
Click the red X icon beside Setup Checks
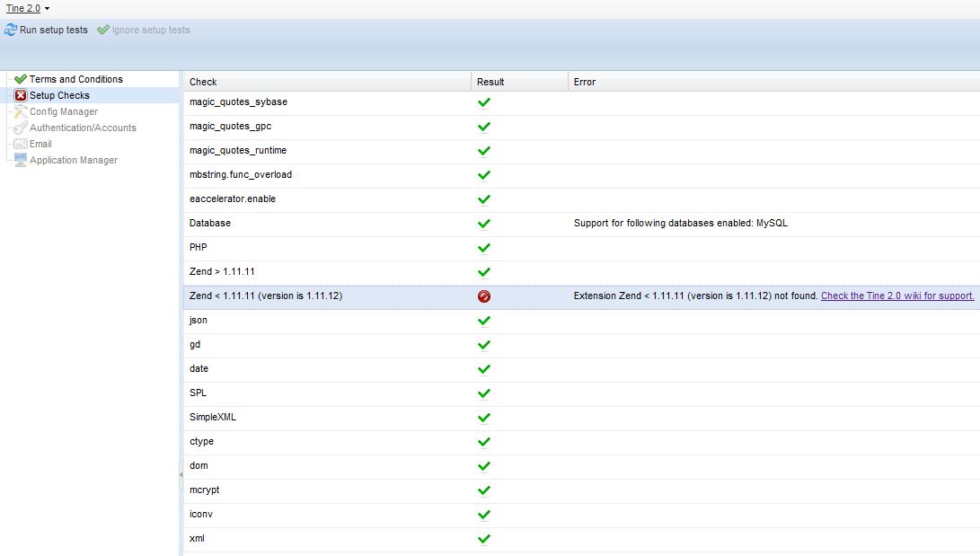click(21, 95)
